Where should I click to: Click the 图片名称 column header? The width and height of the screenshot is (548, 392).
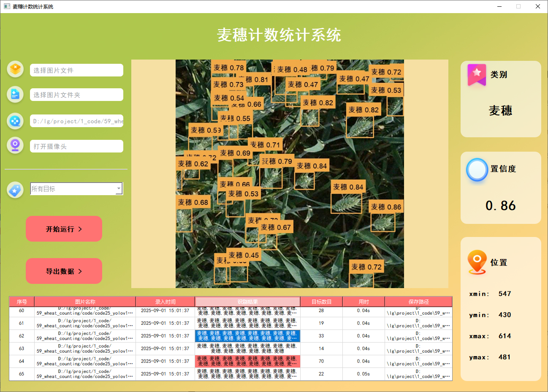click(85, 302)
